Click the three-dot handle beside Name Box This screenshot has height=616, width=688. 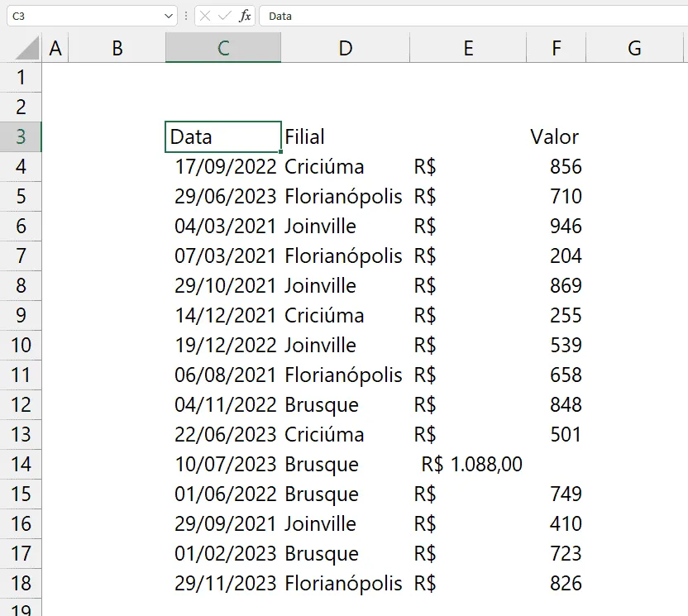coord(186,17)
